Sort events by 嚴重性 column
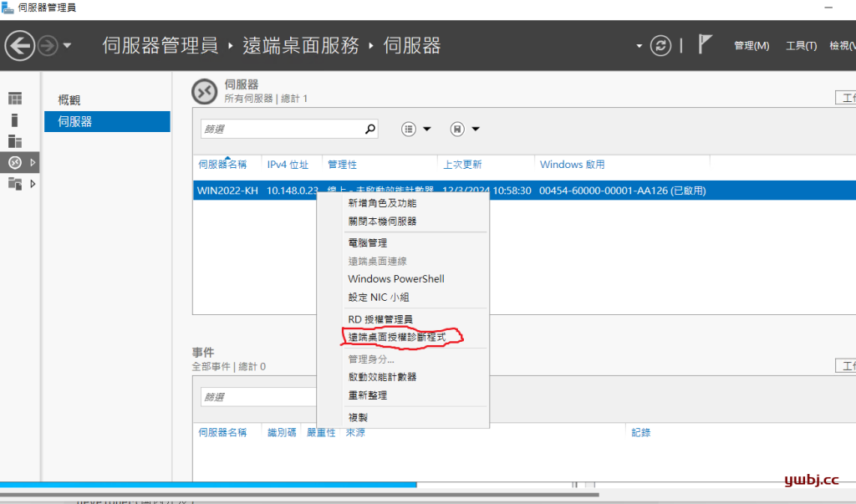Screen dimensions: 856x504 pos(321,432)
